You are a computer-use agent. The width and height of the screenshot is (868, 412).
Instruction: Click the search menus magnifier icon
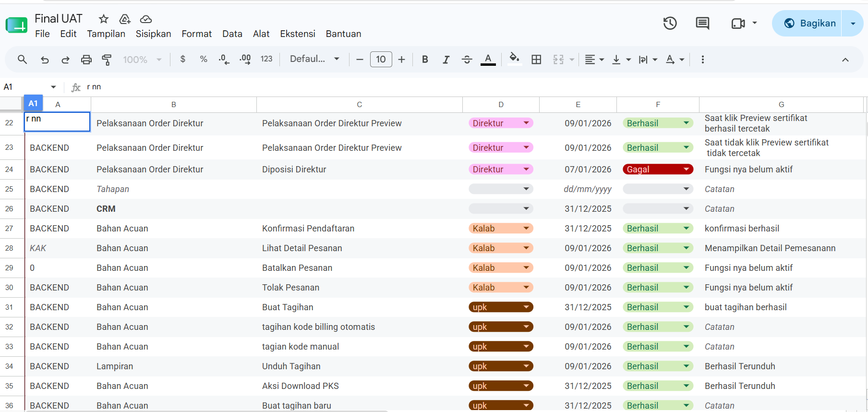pyautogui.click(x=22, y=60)
